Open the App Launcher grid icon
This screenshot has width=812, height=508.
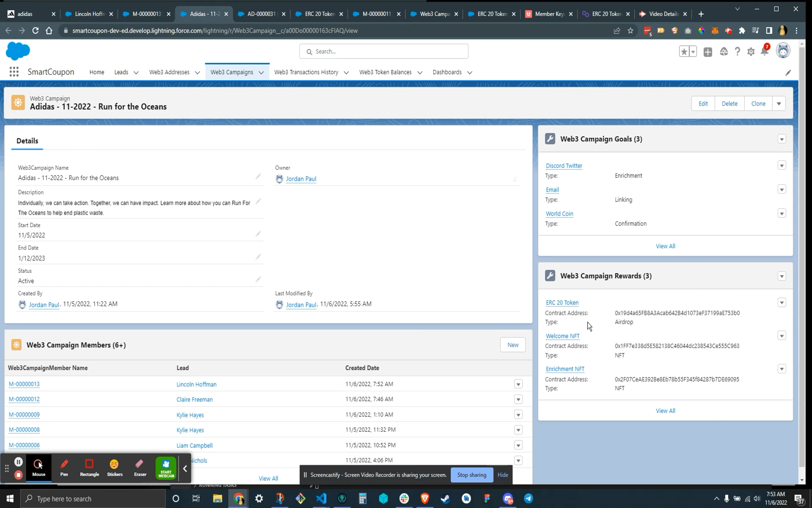pos(14,72)
